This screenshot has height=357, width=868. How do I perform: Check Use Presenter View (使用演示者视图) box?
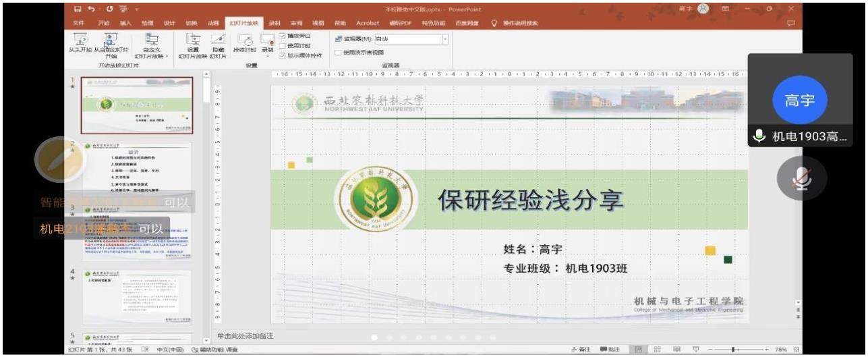[338, 52]
